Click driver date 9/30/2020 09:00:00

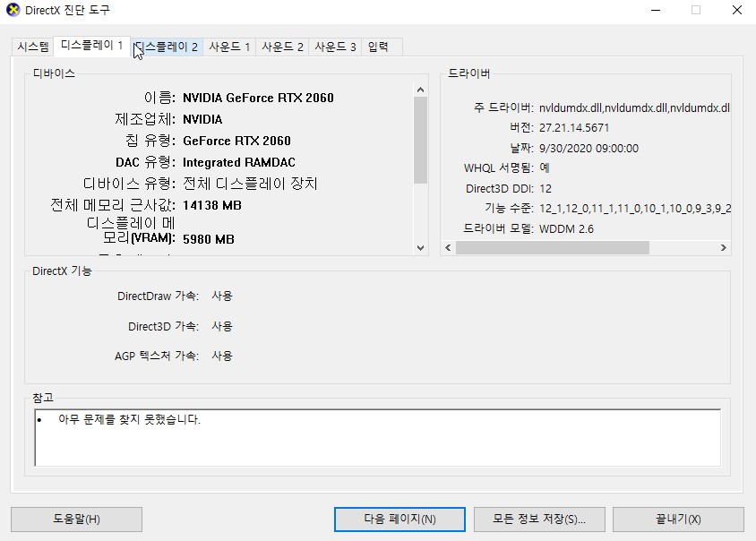pos(588,148)
